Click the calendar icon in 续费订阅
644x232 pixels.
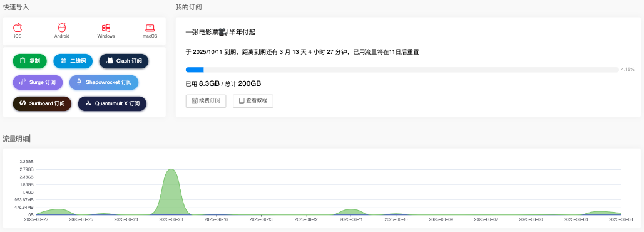tap(195, 101)
